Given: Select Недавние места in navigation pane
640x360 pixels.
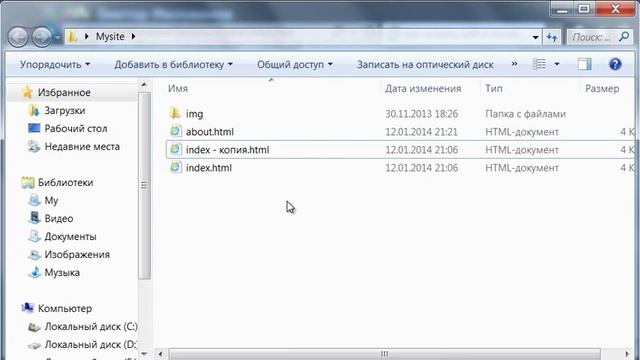Looking at the screenshot, I should point(82,146).
